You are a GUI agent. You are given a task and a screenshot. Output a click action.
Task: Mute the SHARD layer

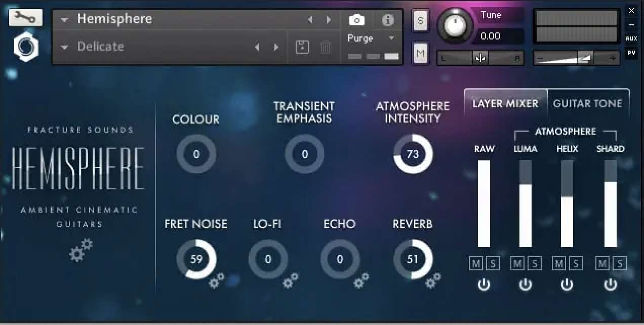click(x=602, y=263)
